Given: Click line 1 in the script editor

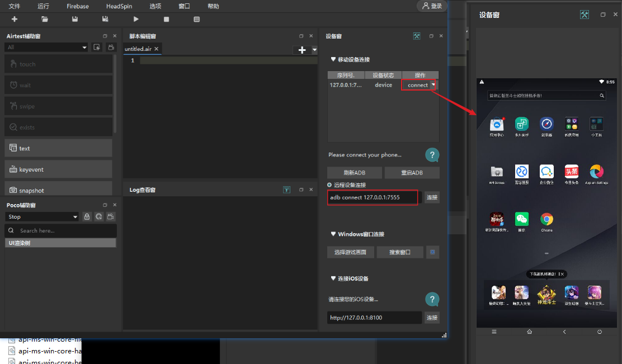Looking at the screenshot, I should coord(228,60).
